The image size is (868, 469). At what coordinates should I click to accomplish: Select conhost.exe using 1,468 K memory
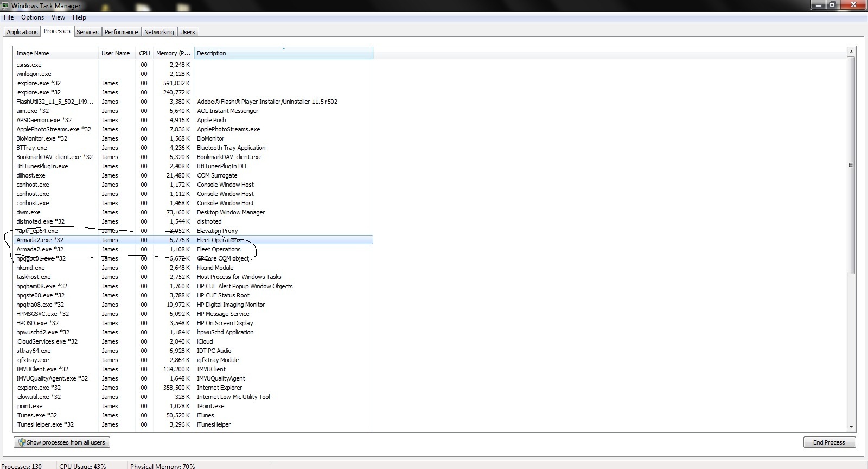pyautogui.click(x=193, y=203)
